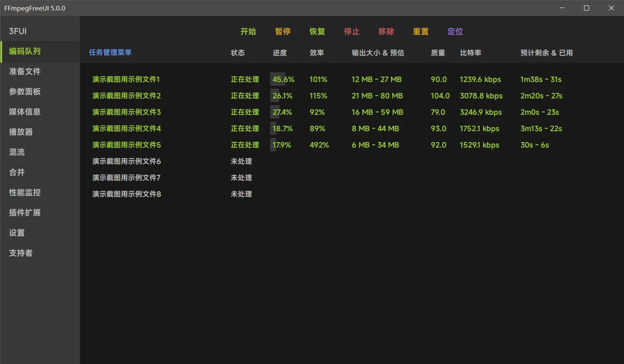Open the 性能监控 page
This screenshot has height=364, width=624.
coord(25,193)
